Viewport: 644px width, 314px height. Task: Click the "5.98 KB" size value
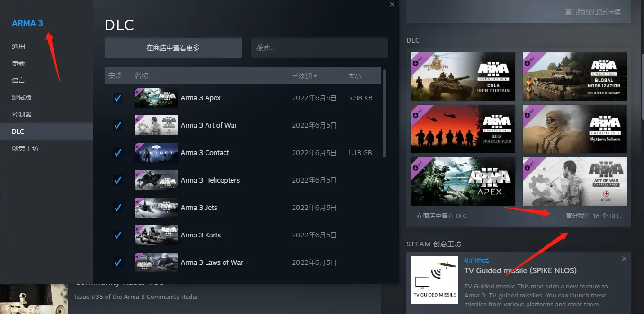coord(360,98)
